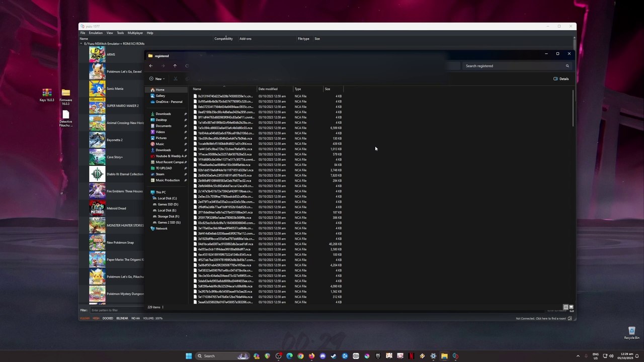Switch Explorer to details list view
Viewport: 644px width, 362px height.
click(x=566, y=307)
